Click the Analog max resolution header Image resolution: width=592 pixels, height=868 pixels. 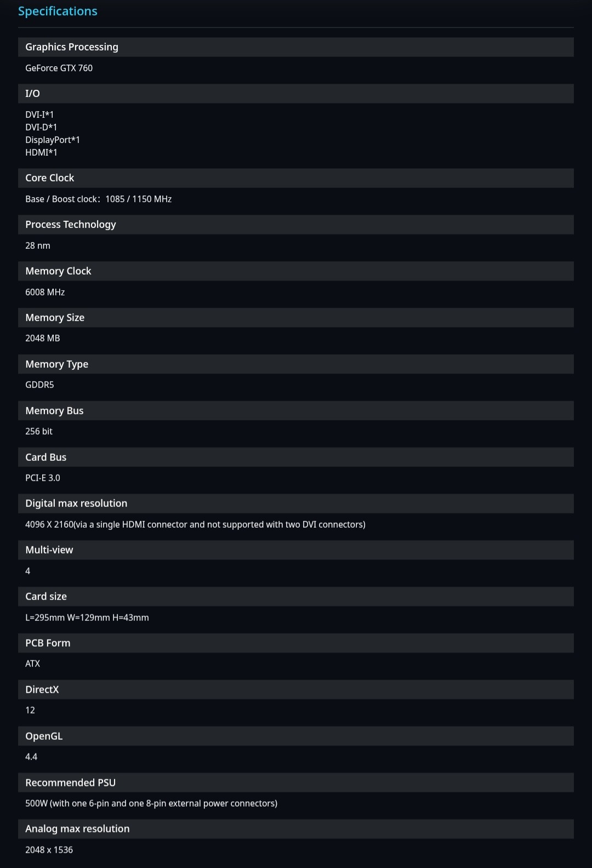click(77, 829)
